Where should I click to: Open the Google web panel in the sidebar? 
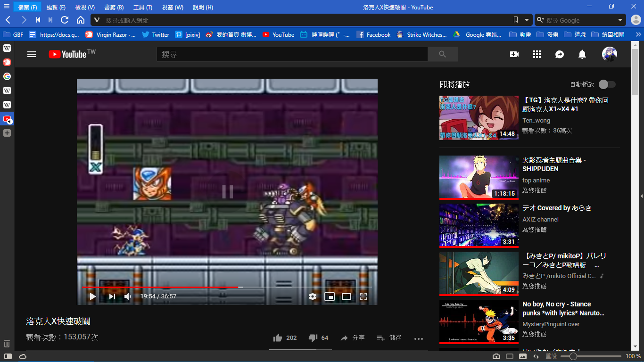pyautogui.click(x=7, y=76)
